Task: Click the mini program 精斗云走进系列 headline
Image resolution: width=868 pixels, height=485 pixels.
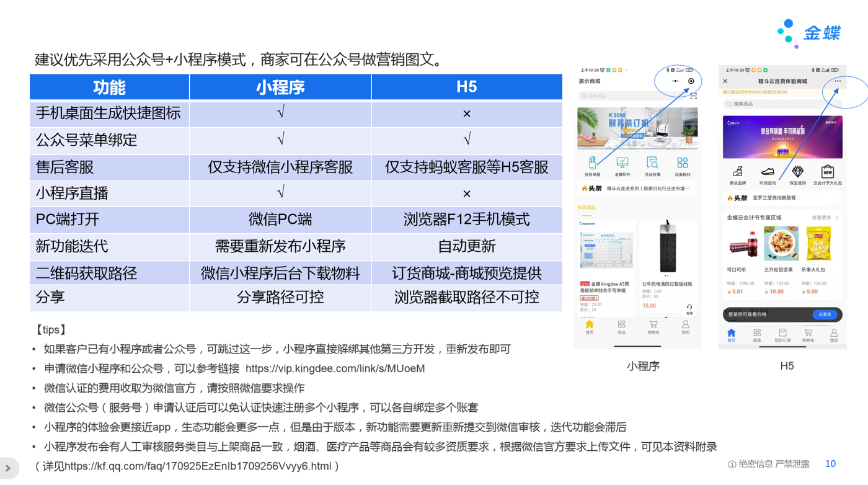Action: point(648,189)
